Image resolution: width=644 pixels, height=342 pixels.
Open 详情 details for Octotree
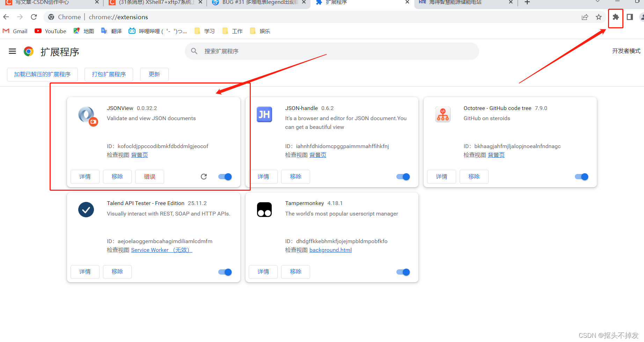[x=441, y=177]
